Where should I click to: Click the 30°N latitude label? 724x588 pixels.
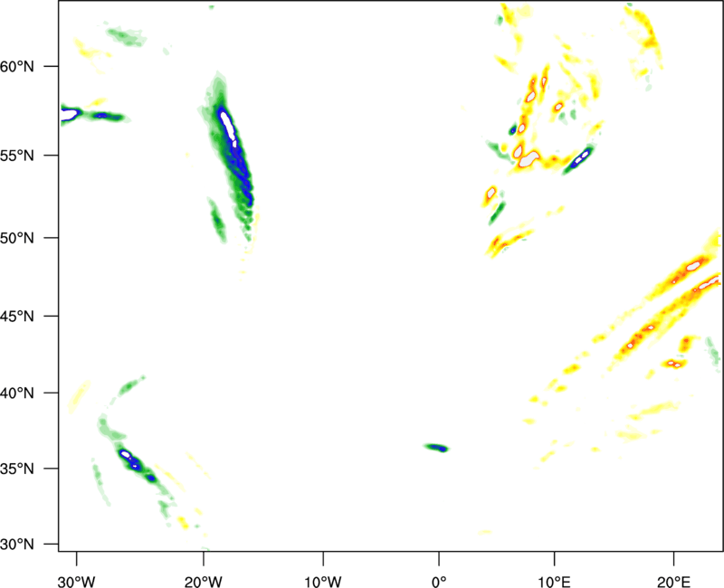pyautogui.click(x=17, y=545)
